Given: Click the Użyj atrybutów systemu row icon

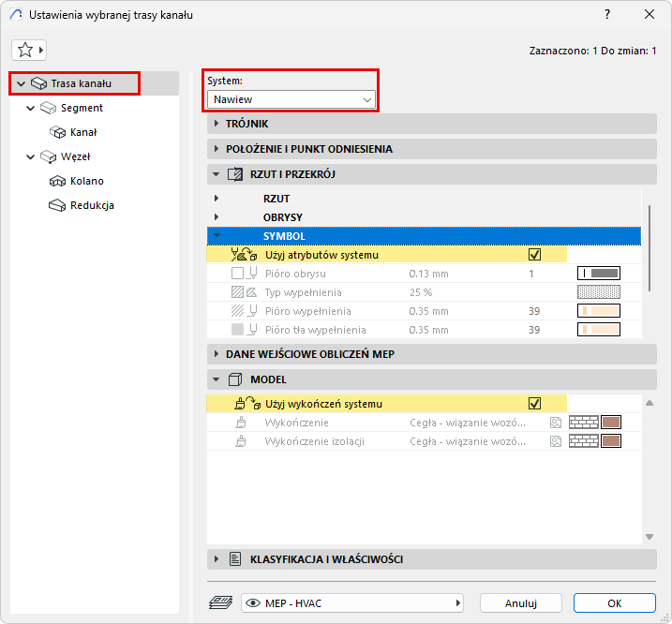Looking at the screenshot, I should pyautogui.click(x=244, y=255).
